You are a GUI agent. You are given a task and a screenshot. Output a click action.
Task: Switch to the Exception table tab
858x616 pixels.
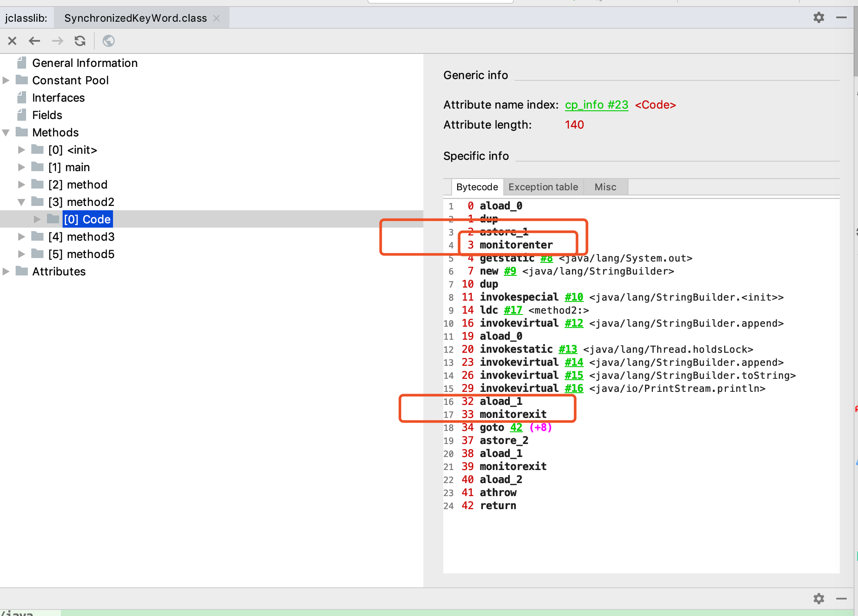543,187
